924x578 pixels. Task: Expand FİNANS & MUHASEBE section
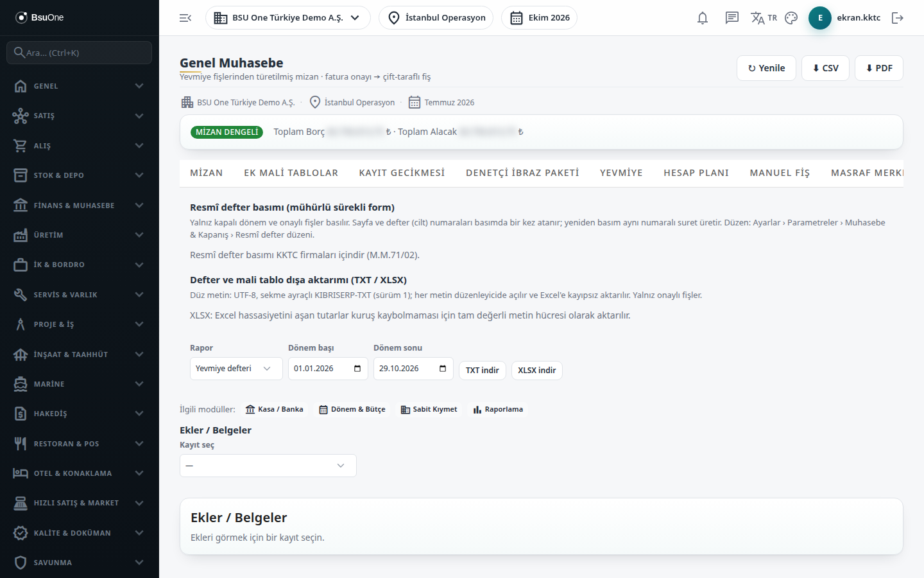(x=80, y=206)
